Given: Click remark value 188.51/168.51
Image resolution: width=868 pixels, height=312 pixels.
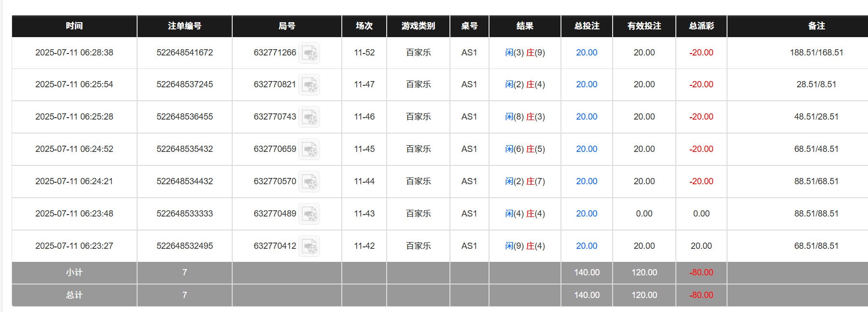Looking at the screenshot, I should coord(816,53).
